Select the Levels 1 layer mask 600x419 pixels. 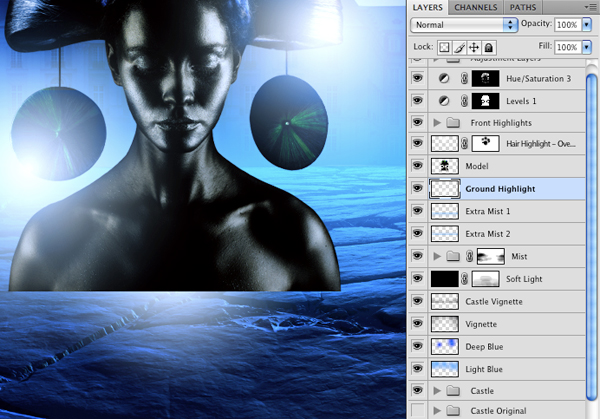(x=486, y=101)
